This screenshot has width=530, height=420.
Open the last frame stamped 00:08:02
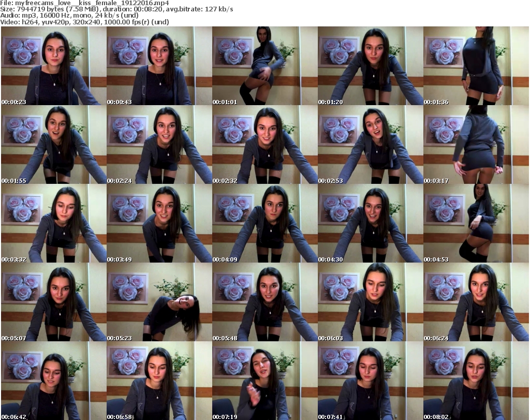[x=476, y=381]
